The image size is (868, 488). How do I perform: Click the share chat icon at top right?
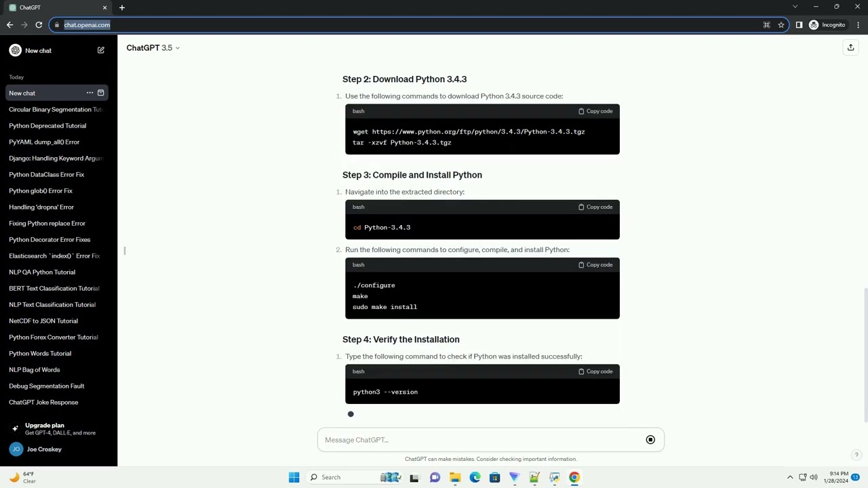tap(850, 47)
